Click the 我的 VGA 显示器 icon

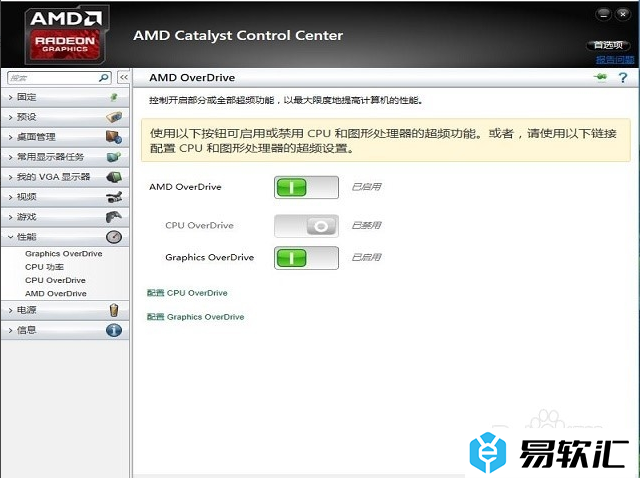click(x=114, y=177)
